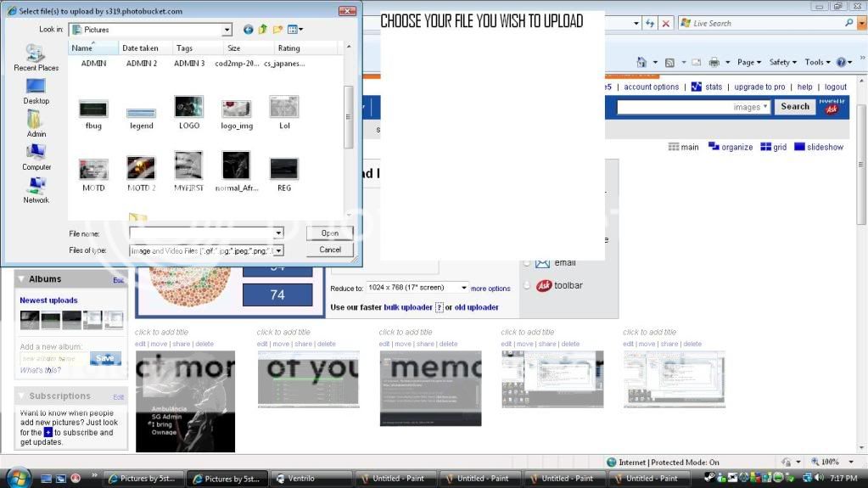The height and width of the screenshot is (488, 868).
Task: Click the account options link
Action: point(652,87)
